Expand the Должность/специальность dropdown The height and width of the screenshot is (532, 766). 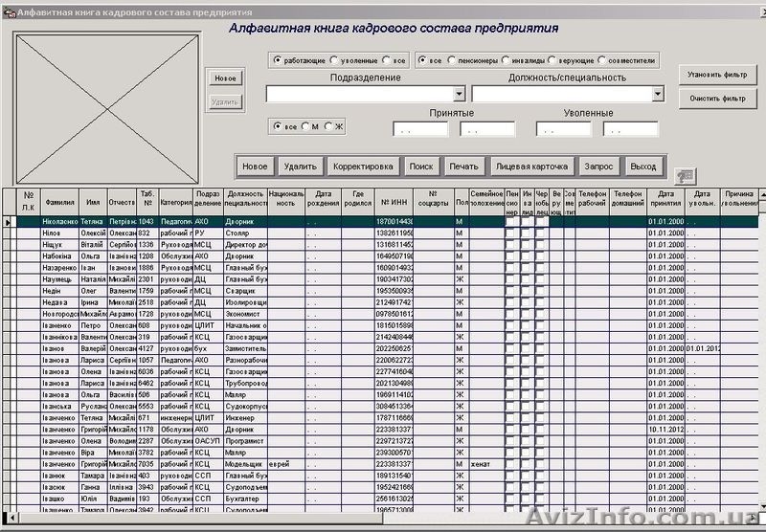(658, 94)
